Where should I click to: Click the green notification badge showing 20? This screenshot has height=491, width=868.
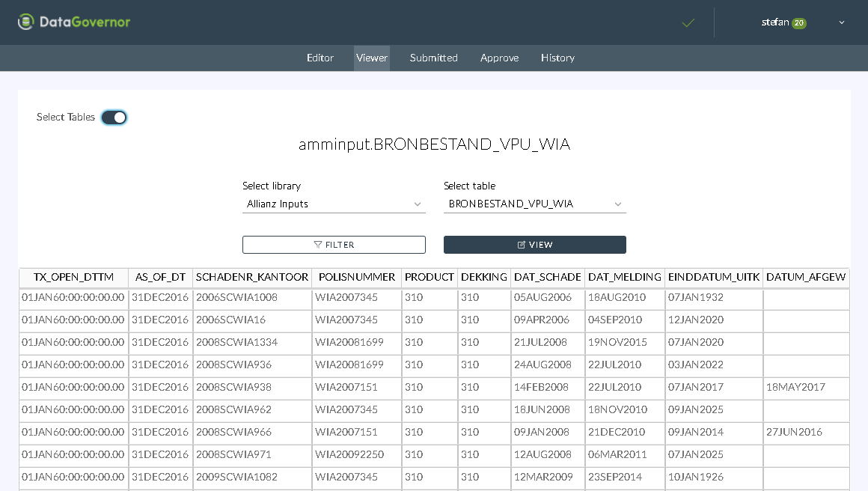click(799, 23)
